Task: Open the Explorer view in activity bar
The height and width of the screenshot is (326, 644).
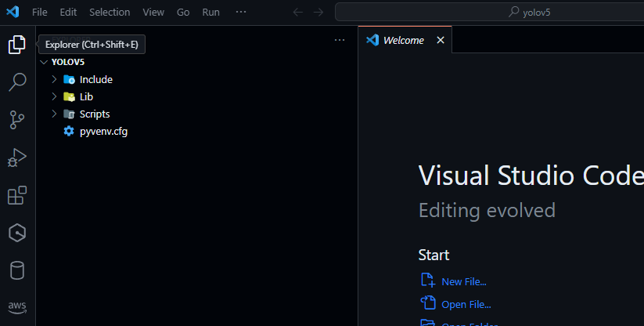Action: (17, 45)
